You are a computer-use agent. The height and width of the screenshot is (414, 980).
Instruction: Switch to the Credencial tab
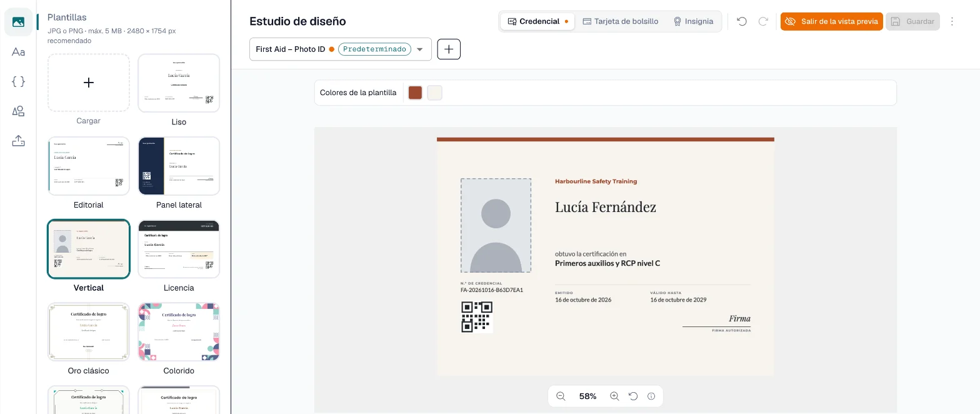537,21
